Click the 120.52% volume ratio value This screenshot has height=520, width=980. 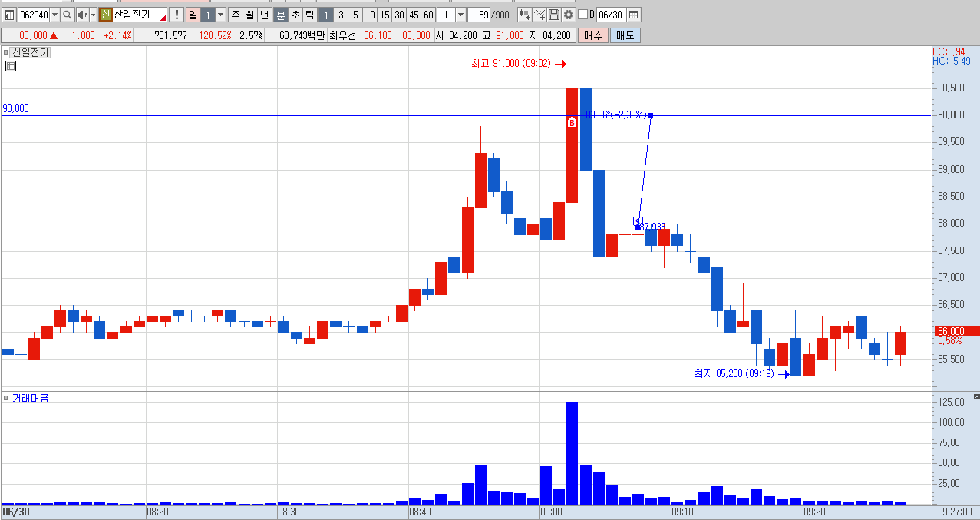(216, 35)
